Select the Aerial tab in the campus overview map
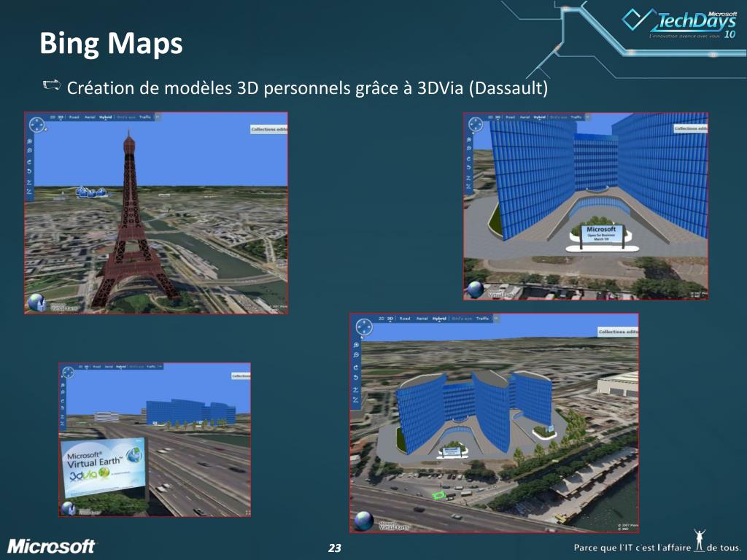This screenshot has height=560, width=747. (x=422, y=319)
